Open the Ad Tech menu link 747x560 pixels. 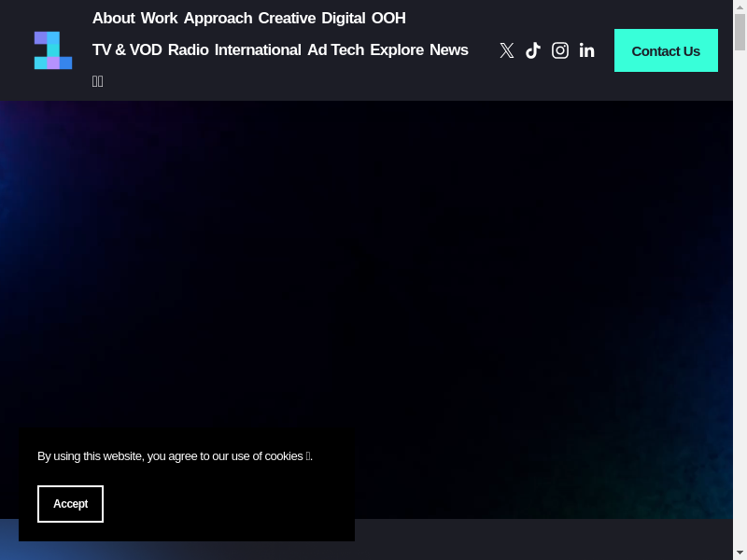[x=335, y=49]
